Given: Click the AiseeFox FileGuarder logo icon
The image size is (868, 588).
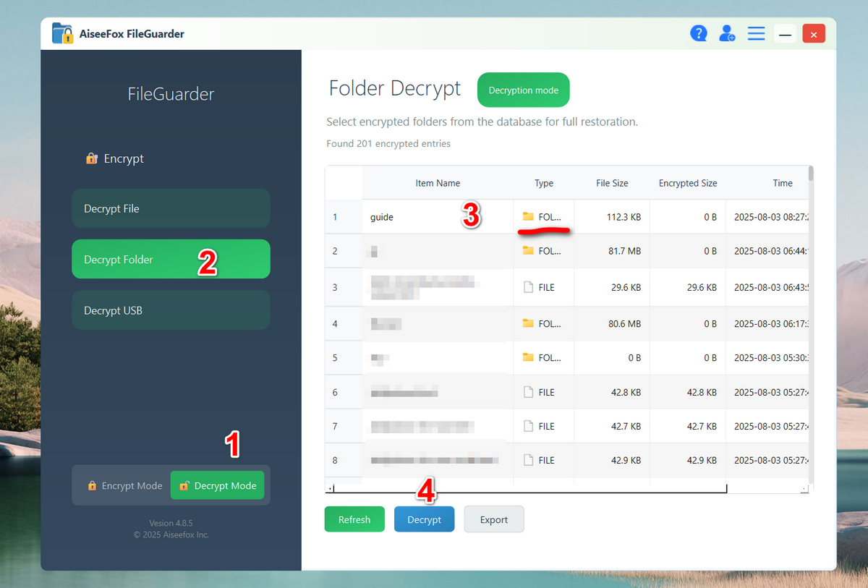Looking at the screenshot, I should [x=62, y=33].
